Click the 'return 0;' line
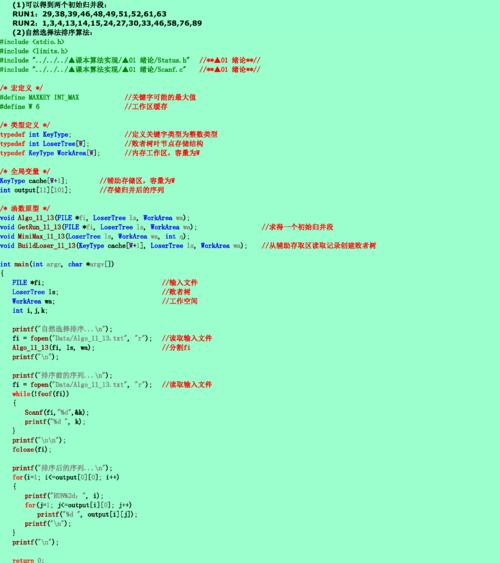Image resolution: width=500 pixels, height=563 pixels. click(28, 560)
